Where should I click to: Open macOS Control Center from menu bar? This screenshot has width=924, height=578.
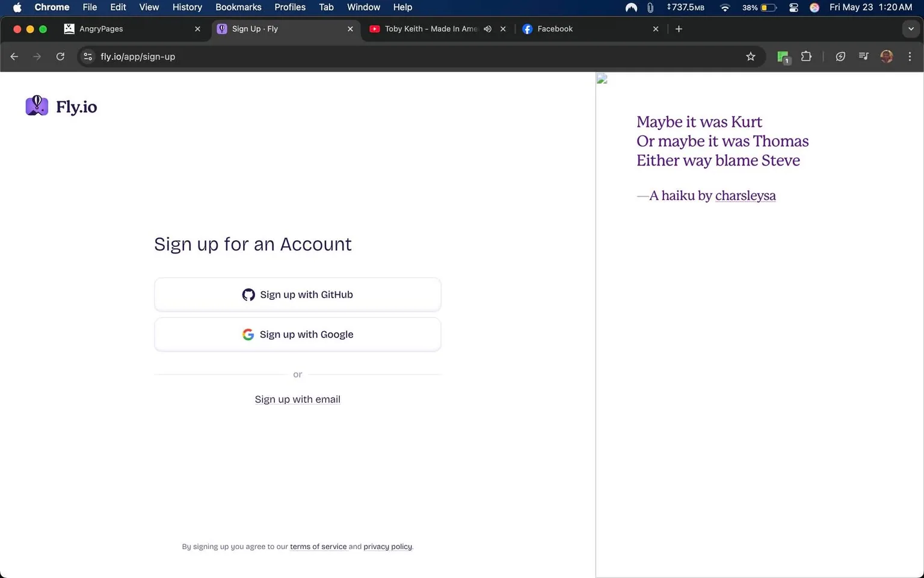pos(793,8)
